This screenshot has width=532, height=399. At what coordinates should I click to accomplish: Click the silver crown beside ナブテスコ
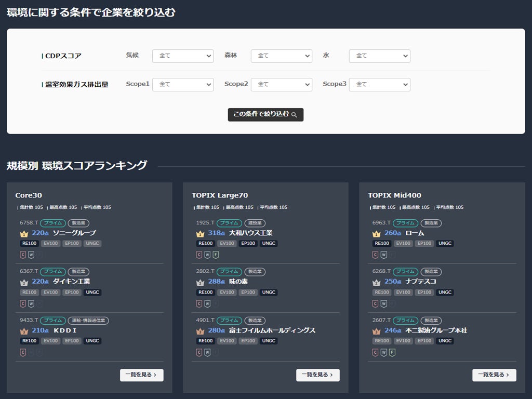pyautogui.click(x=376, y=282)
